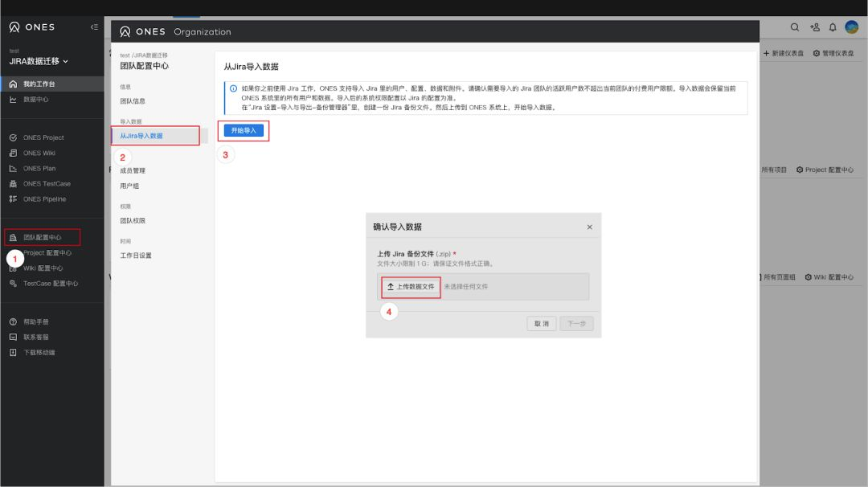Open Wiki 配置中心 link on the background page

[829, 277]
